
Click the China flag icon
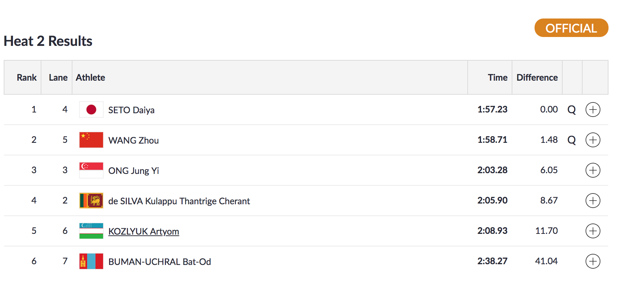tap(91, 140)
